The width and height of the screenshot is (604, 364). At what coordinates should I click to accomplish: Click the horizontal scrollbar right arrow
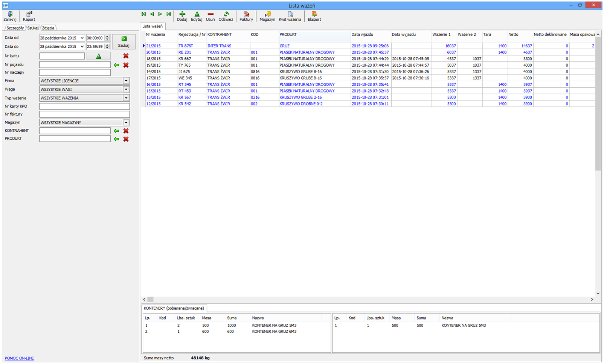click(592, 299)
